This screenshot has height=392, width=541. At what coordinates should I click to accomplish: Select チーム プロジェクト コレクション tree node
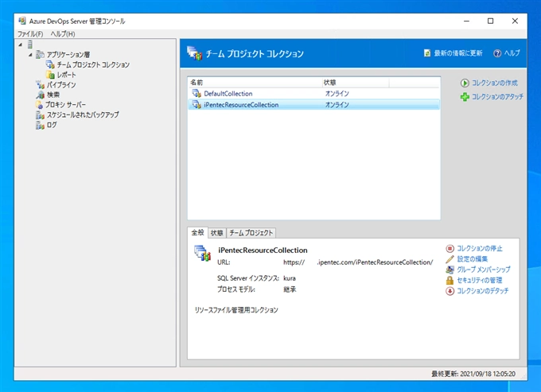[x=93, y=64]
